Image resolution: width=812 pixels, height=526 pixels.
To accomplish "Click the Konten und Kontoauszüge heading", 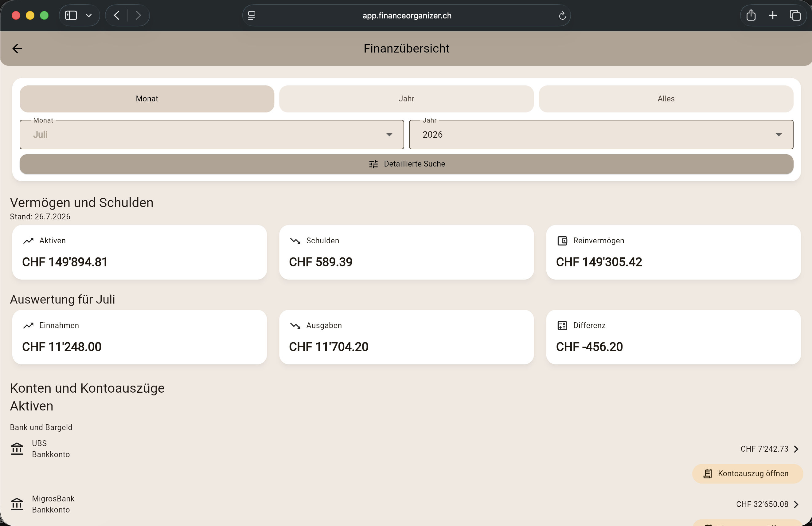I will [x=87, y=388].
